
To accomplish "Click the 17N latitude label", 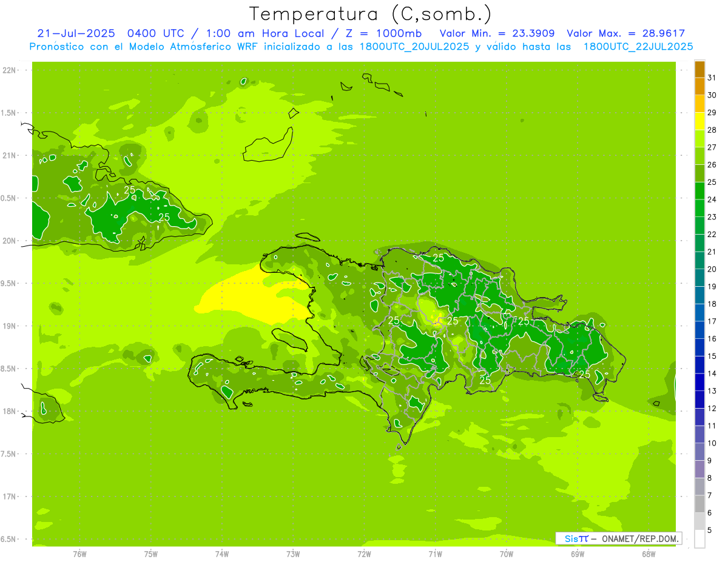I will [x=8, y=497].
